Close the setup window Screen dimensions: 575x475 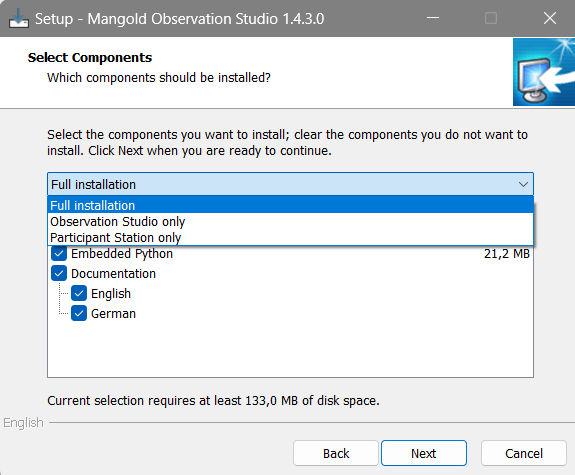pyautogui.click(x=550, y=18)
